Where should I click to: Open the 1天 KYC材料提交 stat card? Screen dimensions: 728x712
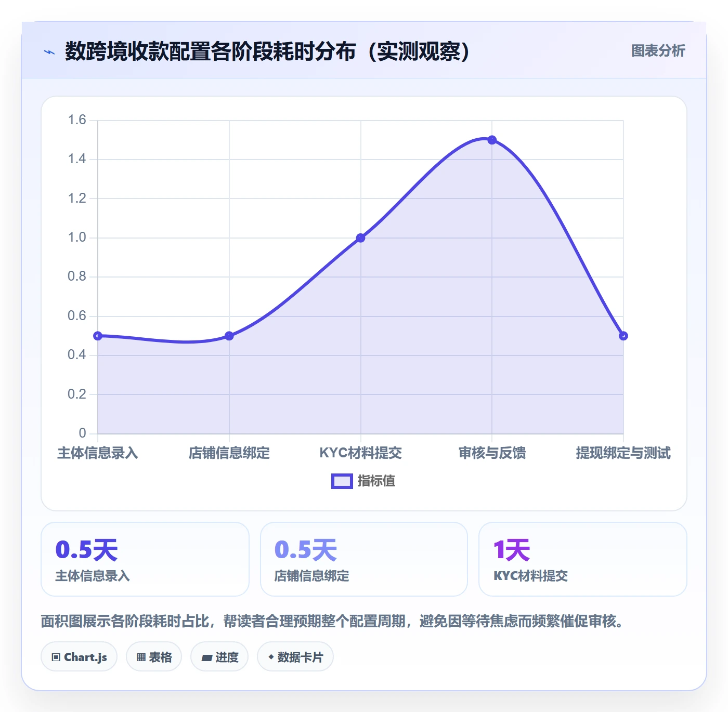tap(583, 559)
